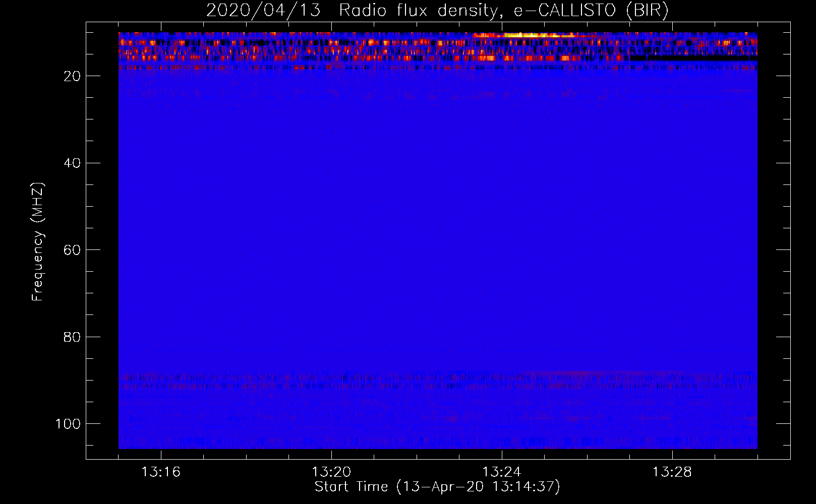The image size is (816, 504).
Task: Click the 20 MHz frequency tick label
Action: pos(72,76)
